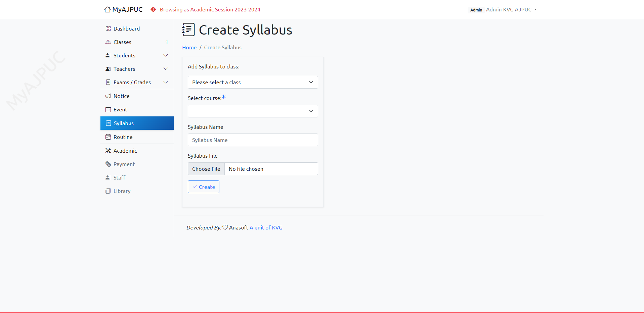This screenshot has height=313, width=644.
Task: Open the Dashboard menu item
Action: click(x=137, y=29)
